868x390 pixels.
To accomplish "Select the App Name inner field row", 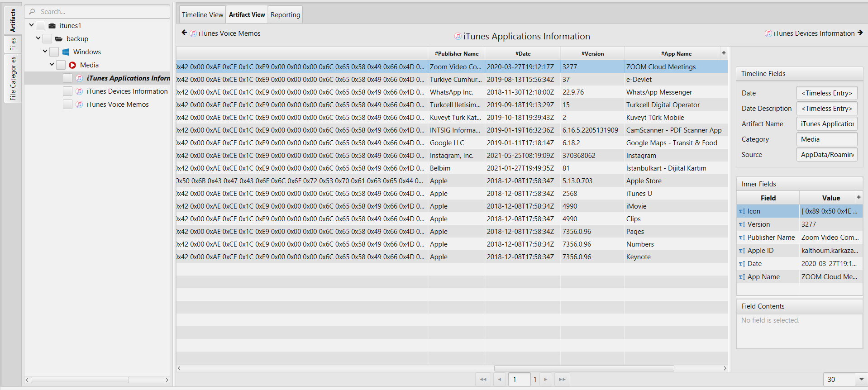I will [x=799, y=277].
